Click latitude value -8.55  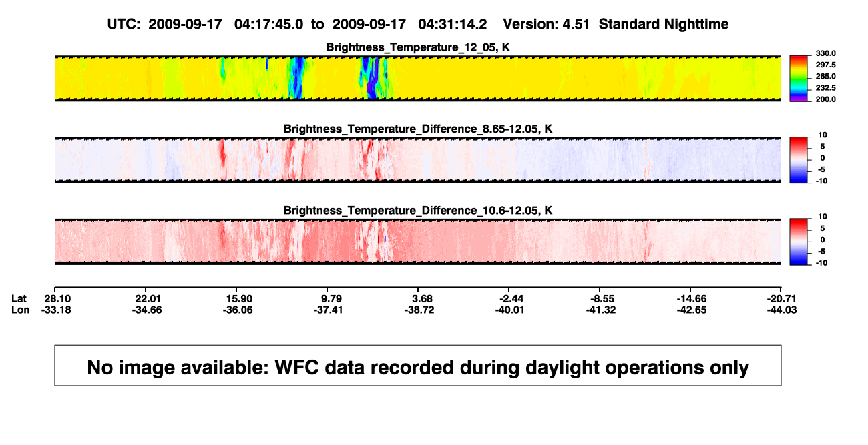[602, 298]
